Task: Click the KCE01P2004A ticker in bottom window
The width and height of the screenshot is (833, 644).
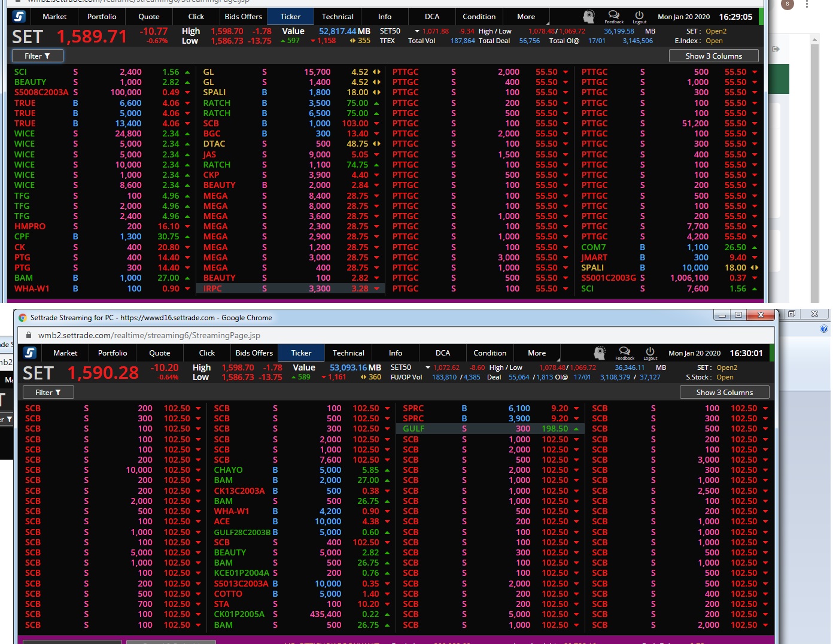Action: 242,573
